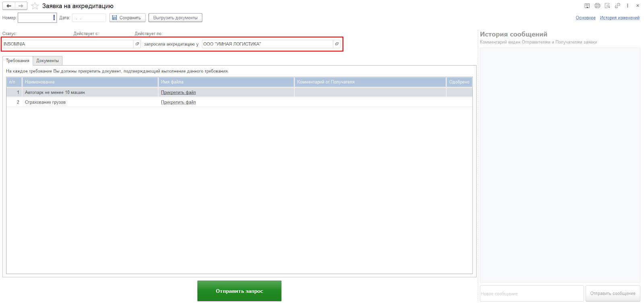
Task: Switch to the Документы tab
Action: (47, 61)
